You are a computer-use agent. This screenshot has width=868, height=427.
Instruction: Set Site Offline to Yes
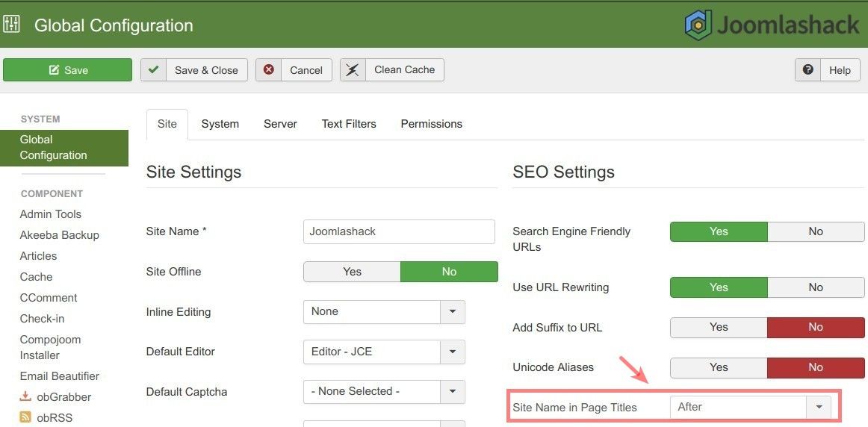(352, 272)
